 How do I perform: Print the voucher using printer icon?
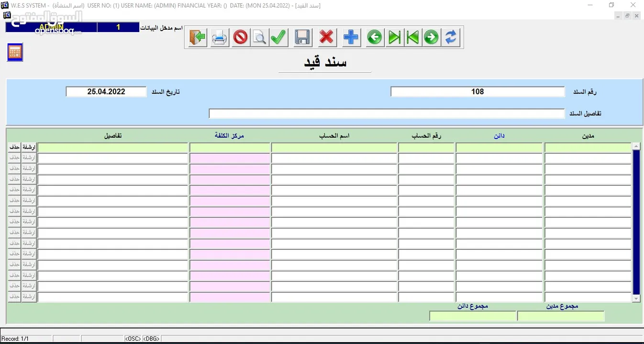pos(220,37)
